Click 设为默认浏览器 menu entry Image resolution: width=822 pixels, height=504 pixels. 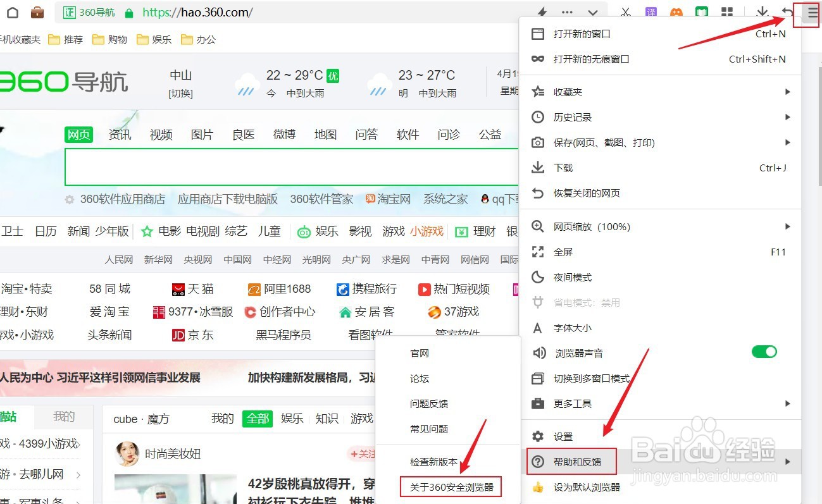point(660,487)
